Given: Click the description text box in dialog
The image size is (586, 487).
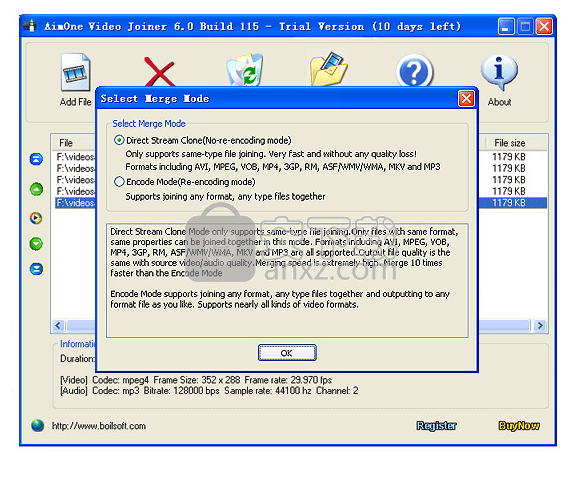Looking at the screenshot, I should tap(287, 280).
